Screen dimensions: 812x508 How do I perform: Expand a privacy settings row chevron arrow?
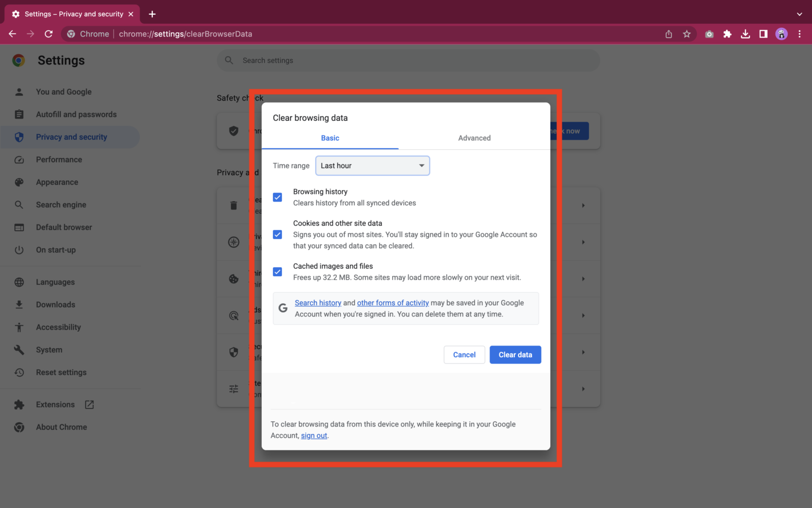coord(583,205)
